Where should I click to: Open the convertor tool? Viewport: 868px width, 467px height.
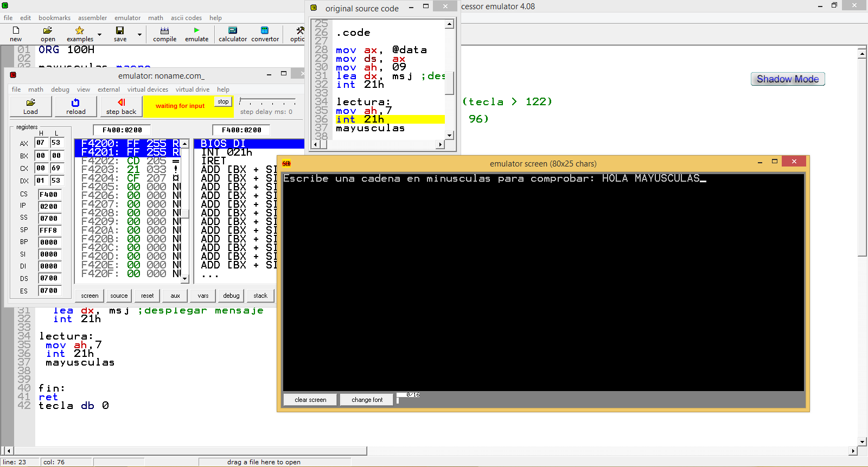click(x=265, y=34)
